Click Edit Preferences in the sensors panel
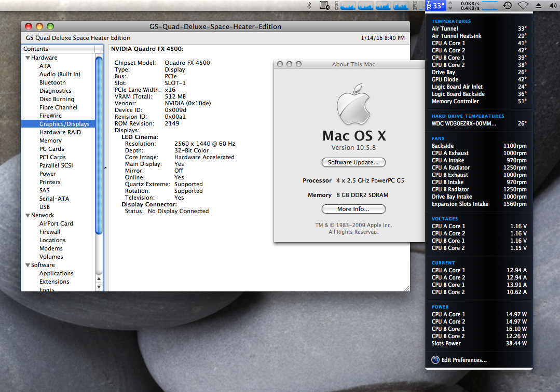The width and height of the screenshot is (560, 392). tap(464, 360)
